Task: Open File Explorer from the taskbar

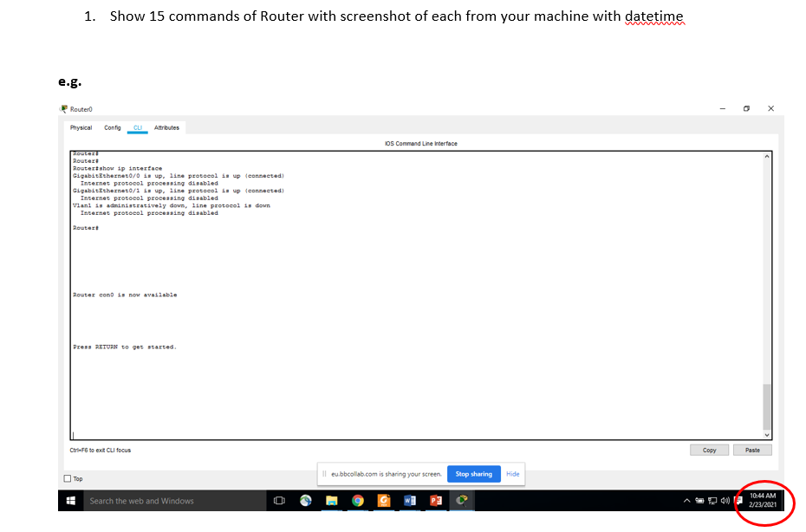Action: pyautogui.click(x=332, y=501)
